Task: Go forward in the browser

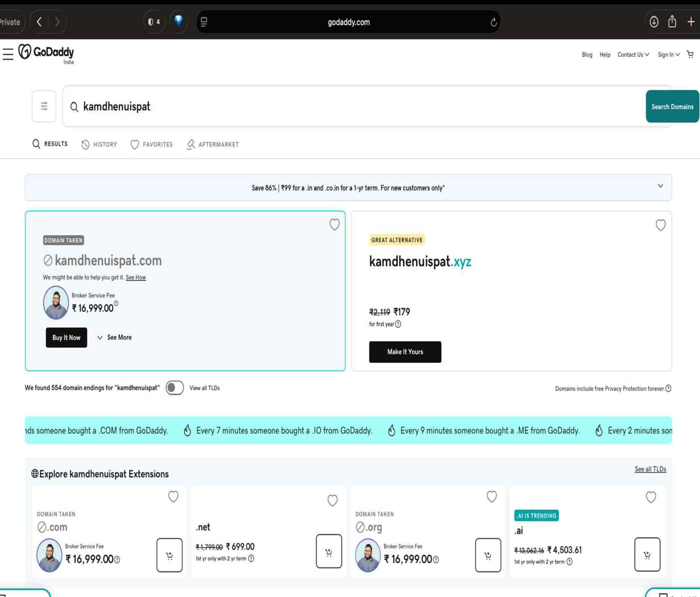Action: 57,22
